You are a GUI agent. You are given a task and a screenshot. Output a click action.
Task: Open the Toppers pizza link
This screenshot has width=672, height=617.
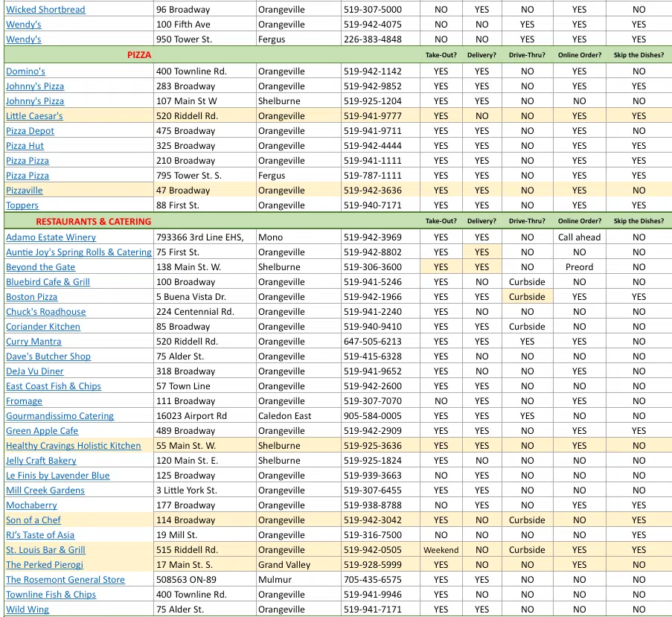22,205
